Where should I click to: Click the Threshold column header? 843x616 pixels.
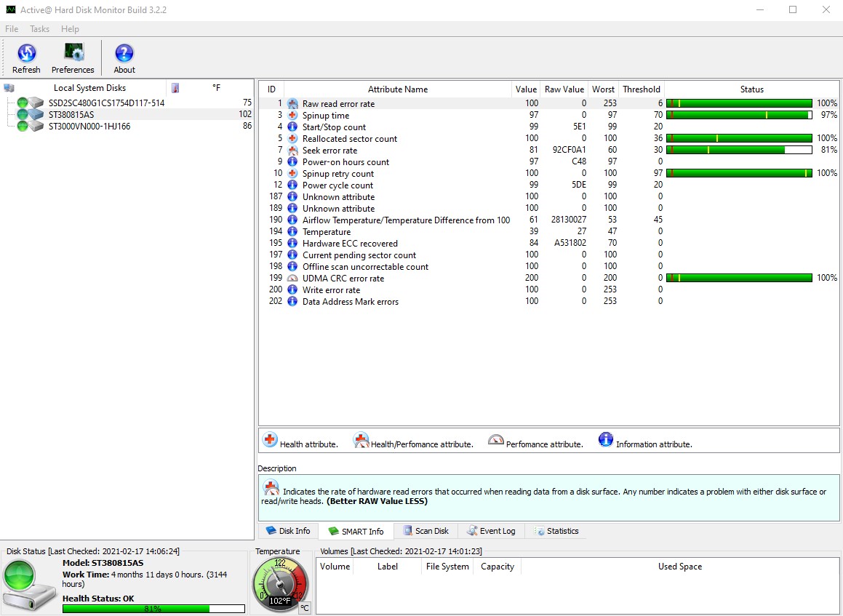pyautogui.click(x=641, y=89)
